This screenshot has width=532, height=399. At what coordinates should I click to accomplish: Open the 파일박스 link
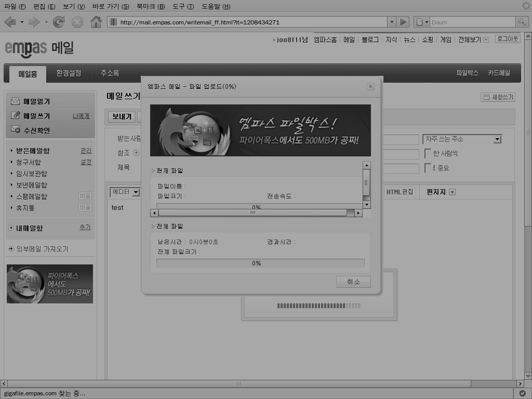click(467, 73)
